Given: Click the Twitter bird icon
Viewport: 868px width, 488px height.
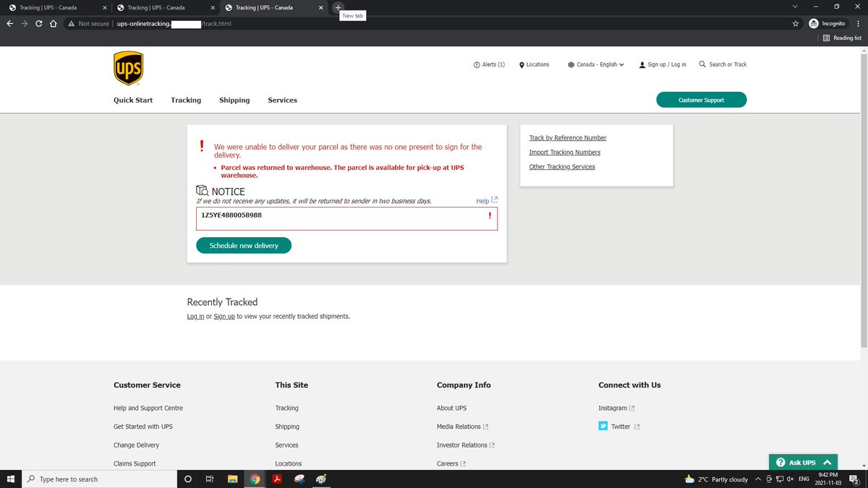Looking at the screenshot, I should point(603,426).
